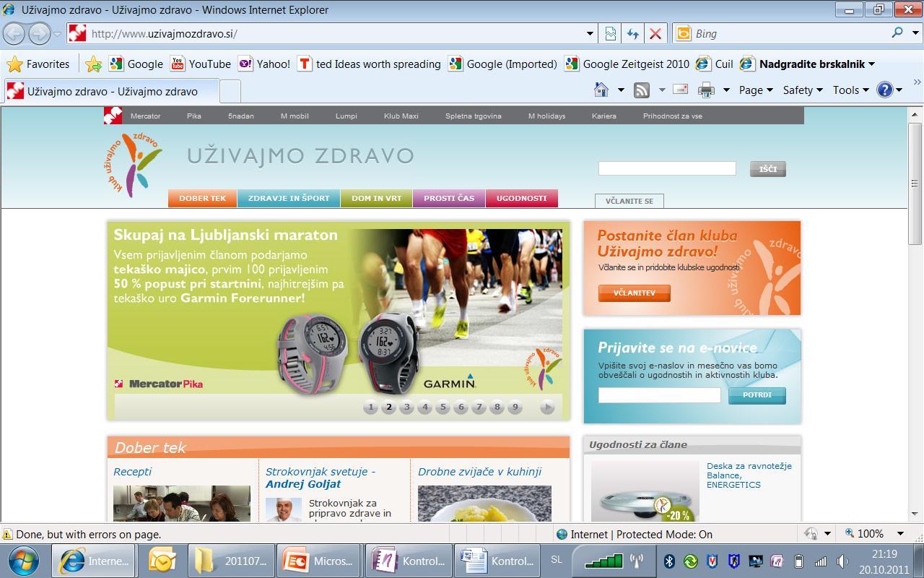Click the POTRDI button
Screen dimensions: 924x578
tap(757, 395)
